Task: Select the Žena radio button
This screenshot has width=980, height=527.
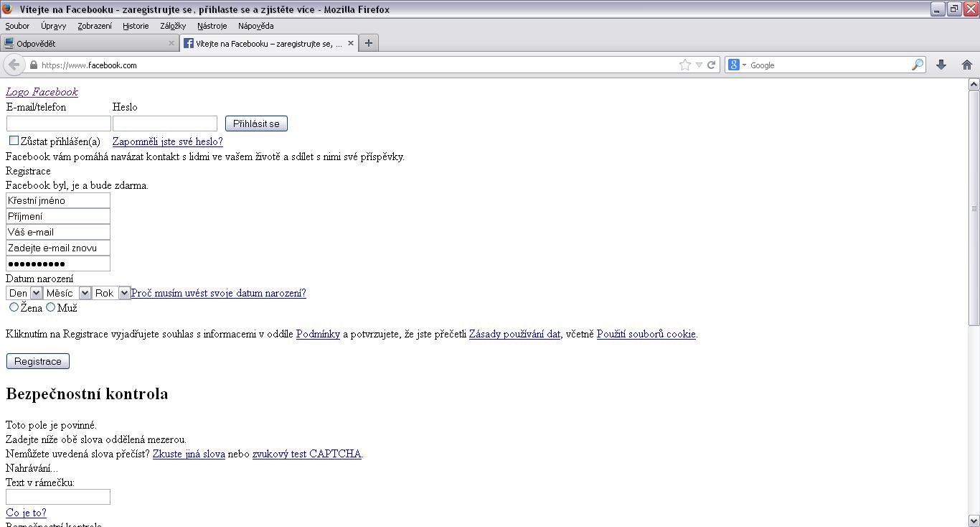Action: [x=14, y=307]
